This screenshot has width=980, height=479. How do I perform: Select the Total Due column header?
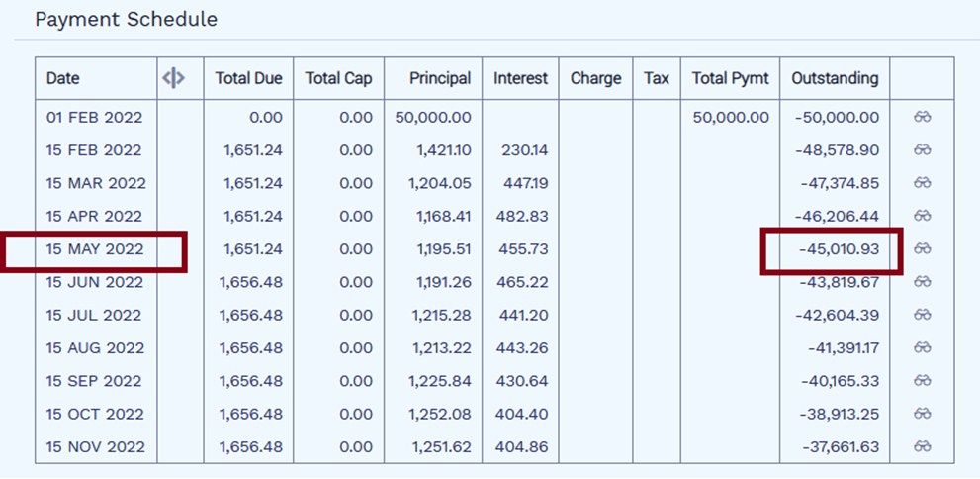pyautogui.click(x=249, y=78)
